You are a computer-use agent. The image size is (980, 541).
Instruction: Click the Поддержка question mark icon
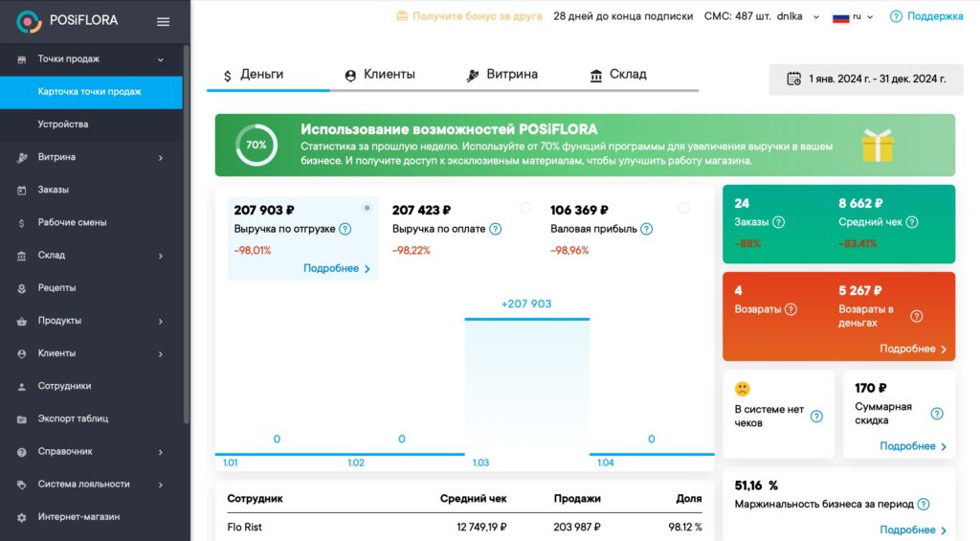[896, 16]
